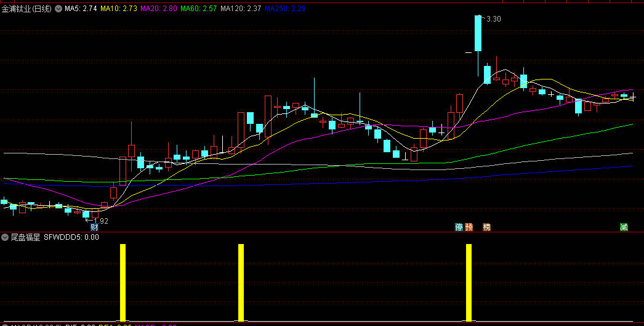This screenshot has height=326, width=644.
Task: Click the 财 financial report marker
Action: point(94,227)
